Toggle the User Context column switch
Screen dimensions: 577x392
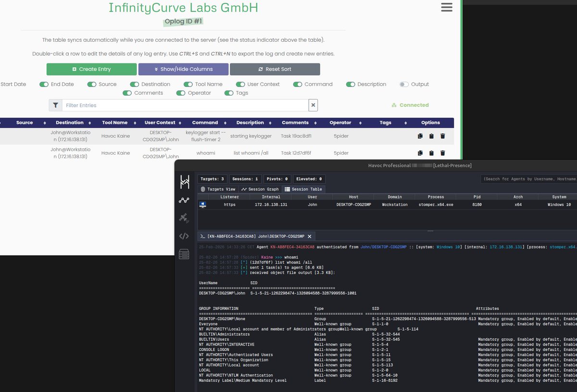point(240,85)
